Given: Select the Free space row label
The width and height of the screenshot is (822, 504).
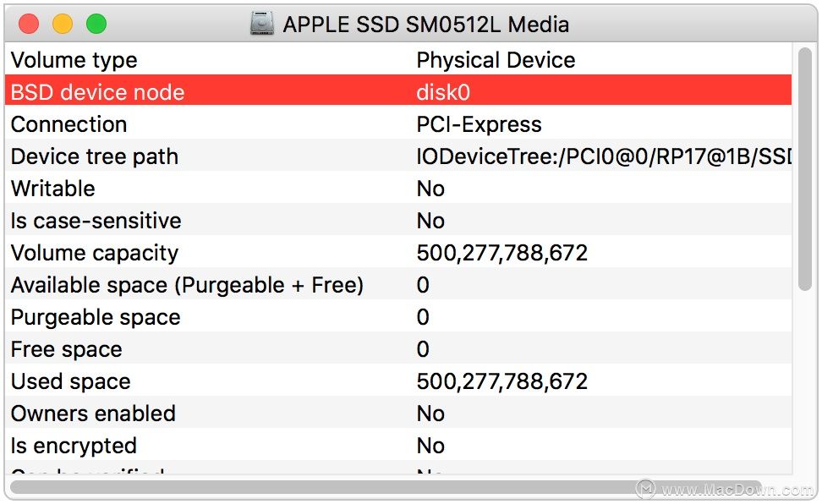Looking at the screenshot, I should (66, 350).
